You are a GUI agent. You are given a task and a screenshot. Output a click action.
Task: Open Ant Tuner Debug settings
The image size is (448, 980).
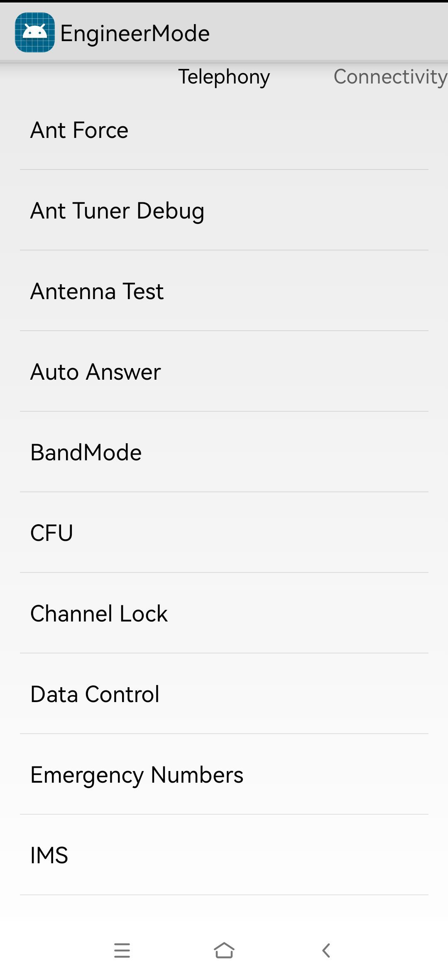tap(224, 210)
